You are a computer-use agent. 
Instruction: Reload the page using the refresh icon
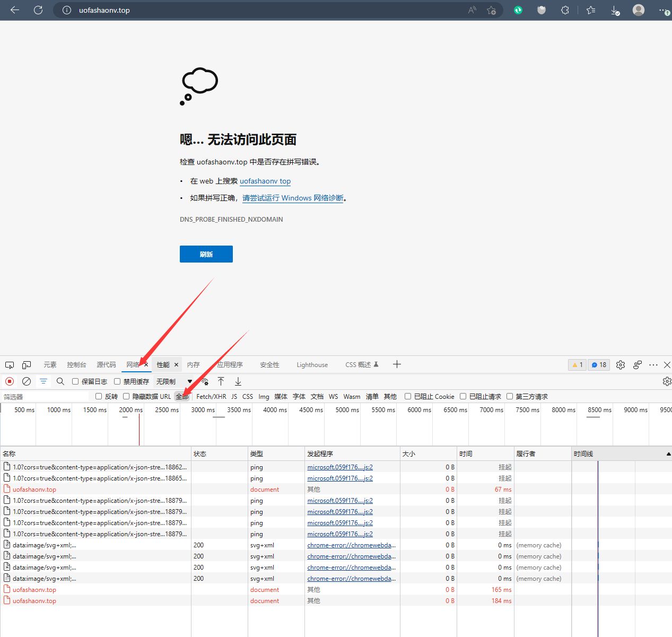coord(38,10)
